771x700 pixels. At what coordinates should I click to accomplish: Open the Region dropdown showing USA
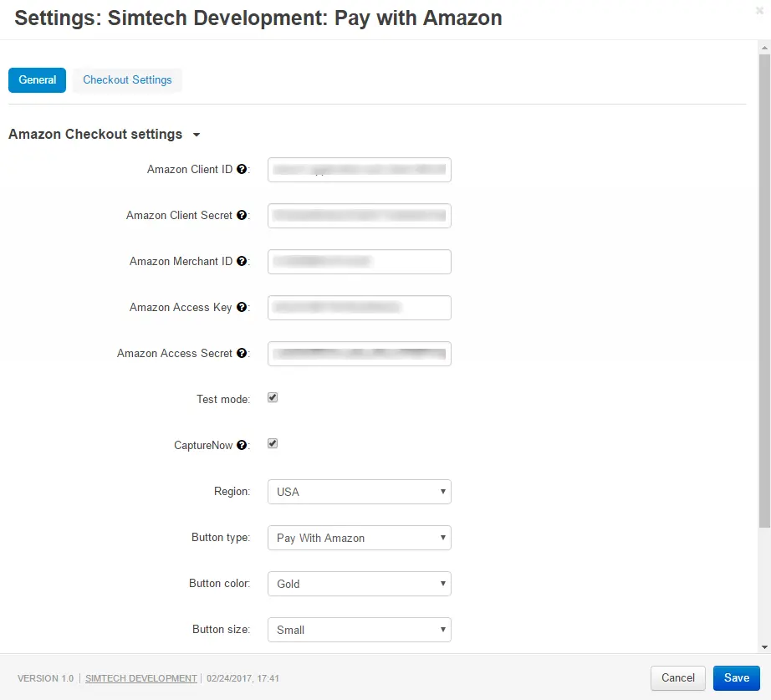359,492
